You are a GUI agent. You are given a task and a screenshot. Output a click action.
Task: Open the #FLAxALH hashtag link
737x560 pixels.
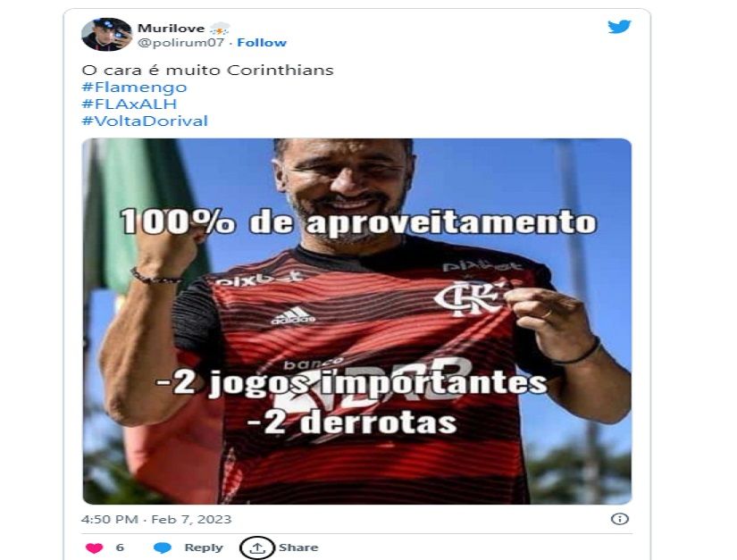click(130, 104)
